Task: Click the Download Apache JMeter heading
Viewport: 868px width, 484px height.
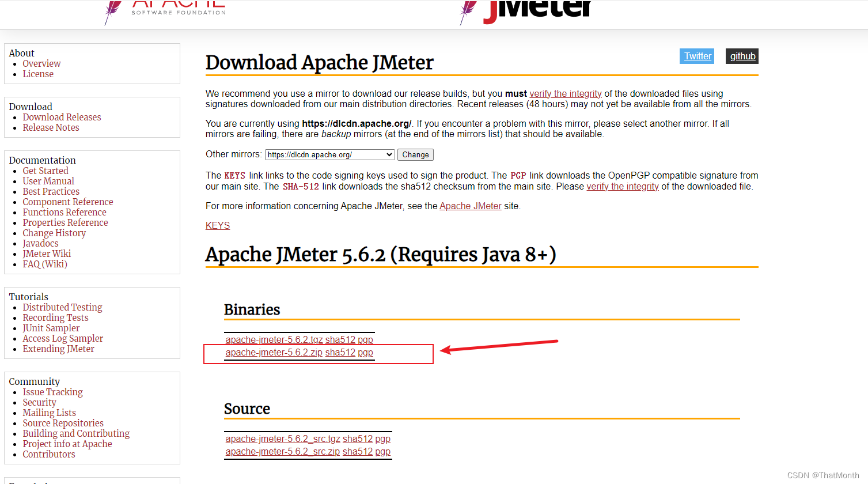Action: click(320, 62)
